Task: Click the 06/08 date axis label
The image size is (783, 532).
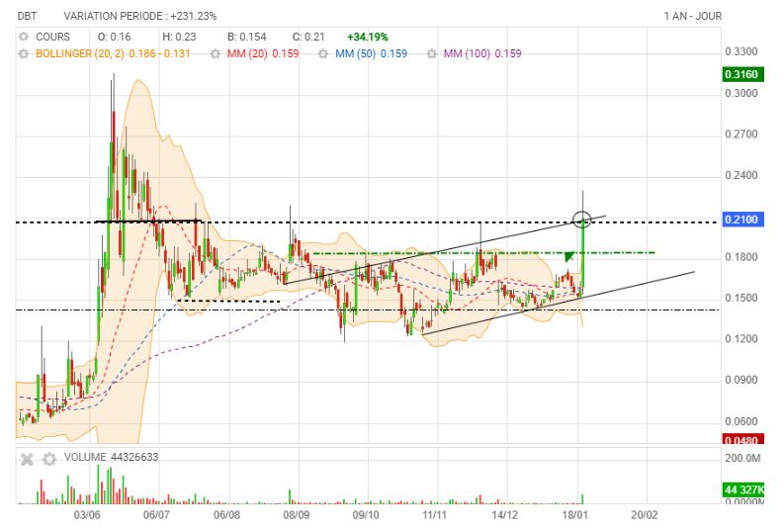Action: (226, 514)
